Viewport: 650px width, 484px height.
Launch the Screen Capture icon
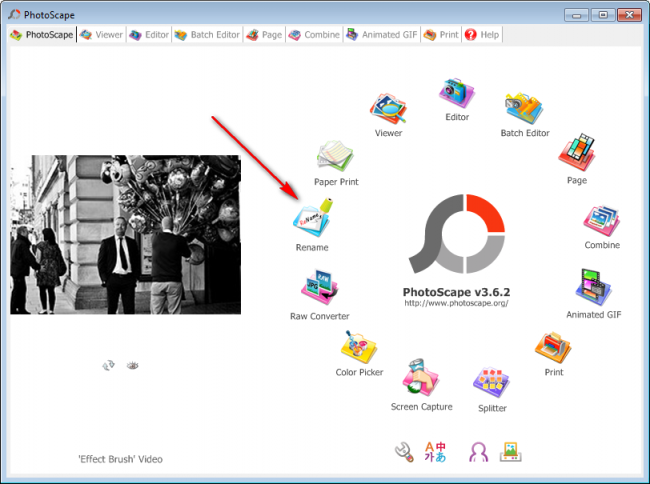(421, 378)
